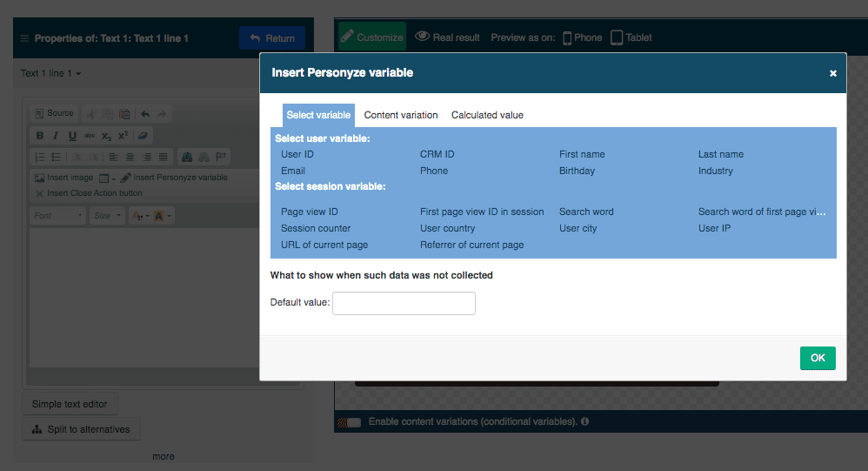Viewport: 868px width, 471px height.
Task: Open the Calculated value tab
Action: pyautogui.click(x=487, y=115)
